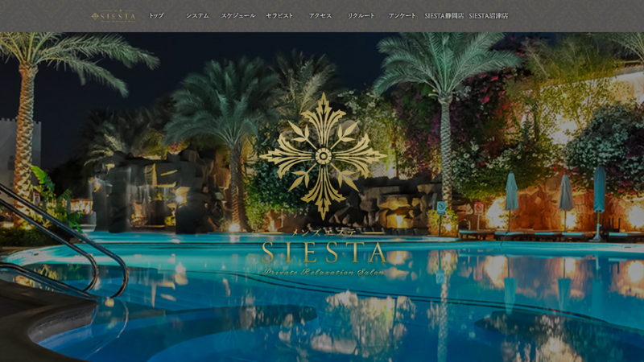Screen dimensions: 644x362
Task: Click the small diamond emblem beside header SIESTA
Action: 95,16
